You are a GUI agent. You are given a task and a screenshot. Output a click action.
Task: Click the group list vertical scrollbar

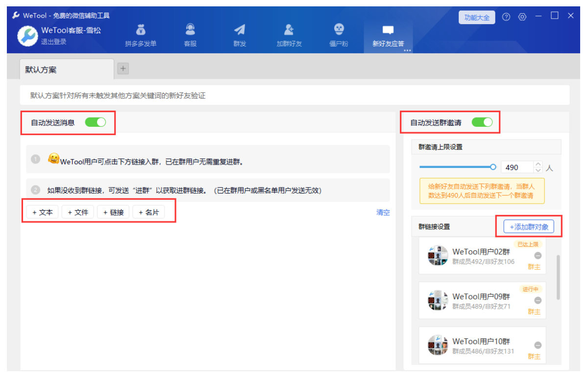point(558,277)
